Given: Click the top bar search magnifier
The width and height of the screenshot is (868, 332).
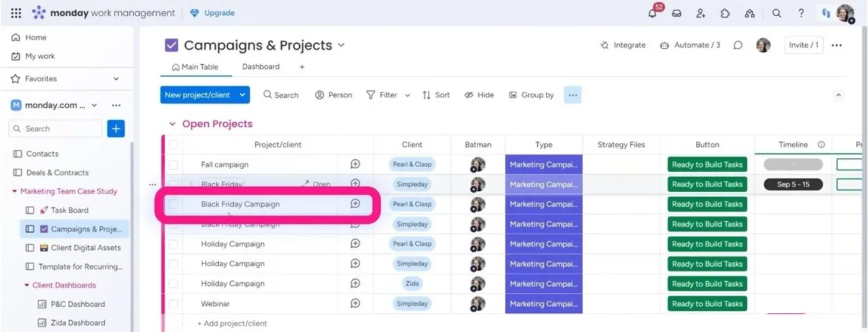Looking at the screenshot, I should point(777,13).
